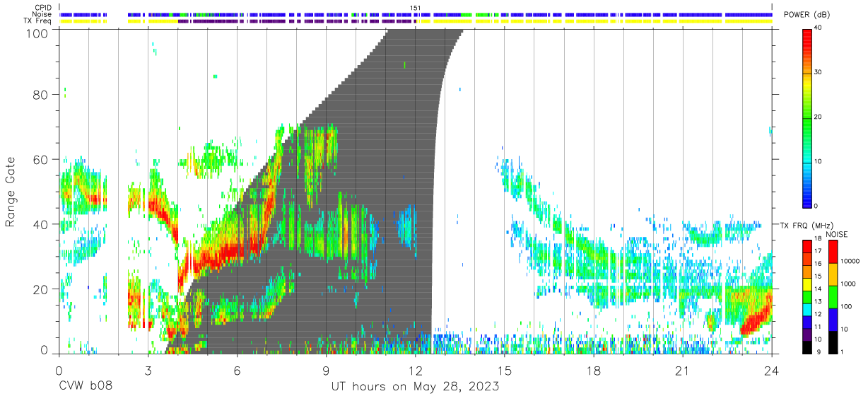Click the 1000 label on NOISE legend

(x=848, y=284)
